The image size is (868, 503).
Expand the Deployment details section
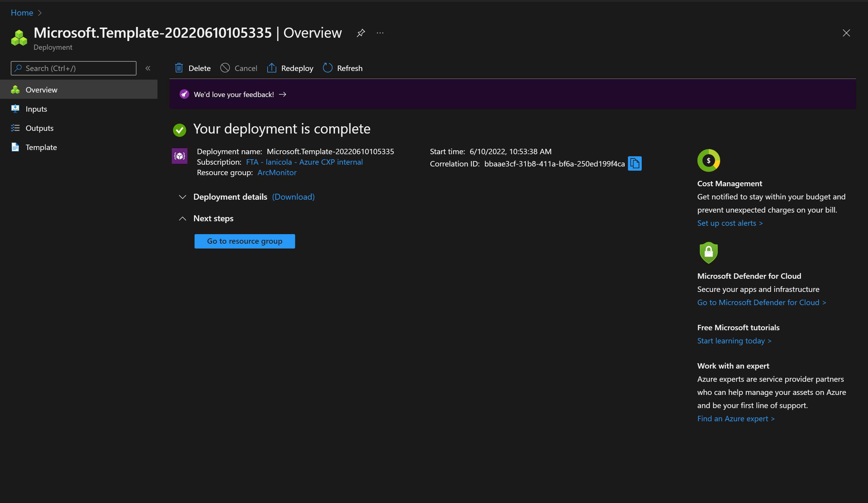[x=183, y=197]
